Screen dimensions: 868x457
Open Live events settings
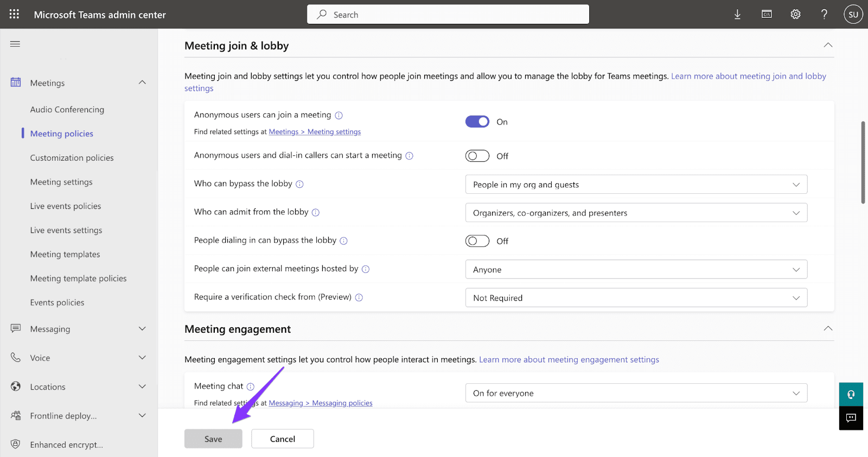(66, 230)
